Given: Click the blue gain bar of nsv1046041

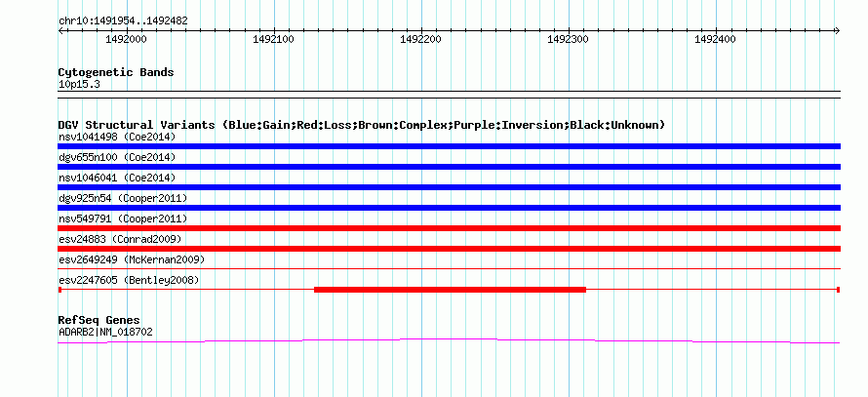Looking at the screenshot, I should click(x=449, y=187).
